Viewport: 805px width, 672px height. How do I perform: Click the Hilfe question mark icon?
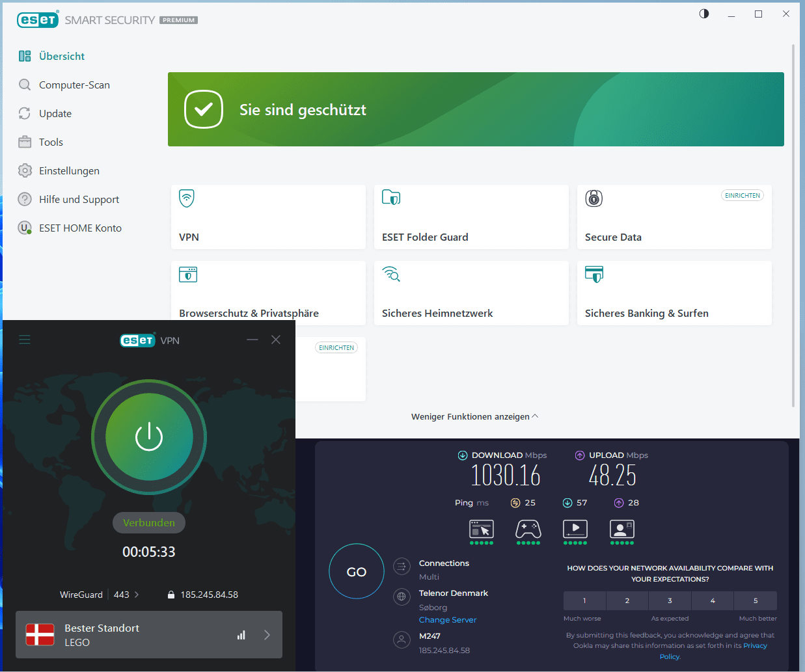click(x=25, y=199)
